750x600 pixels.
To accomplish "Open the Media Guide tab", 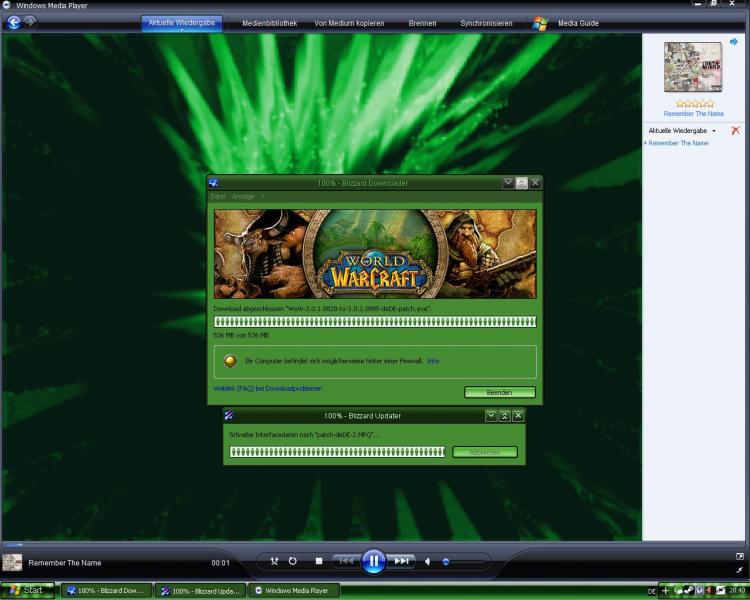I will (x=578, y=23).
